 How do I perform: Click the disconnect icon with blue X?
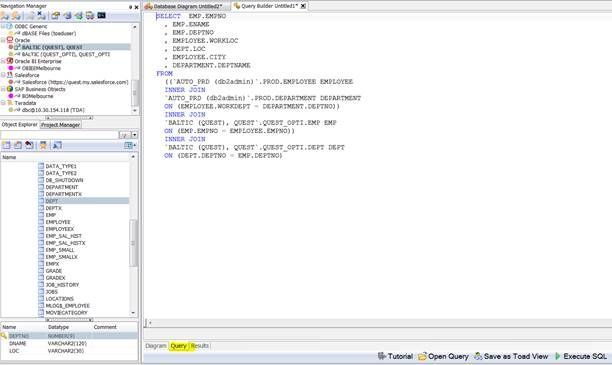point(41,15)
